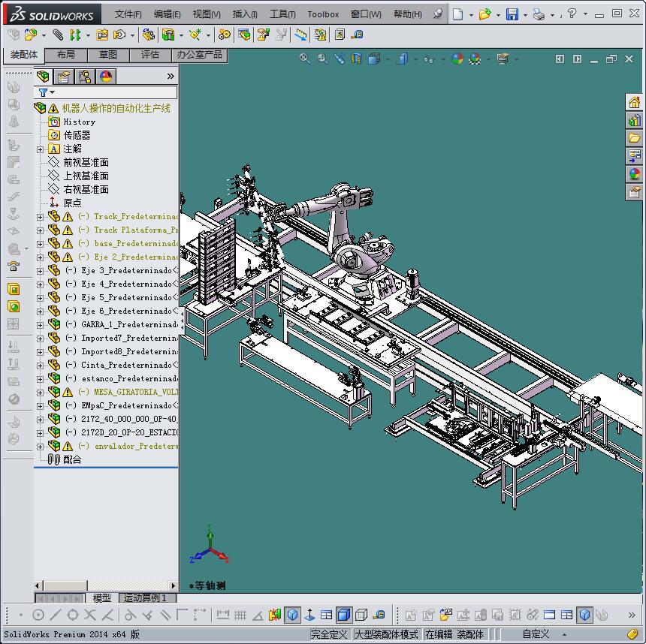The width and height of the screenshot is (646, 644).
Task: Open the ConfigurationManager tab icon
Action: 86,77
